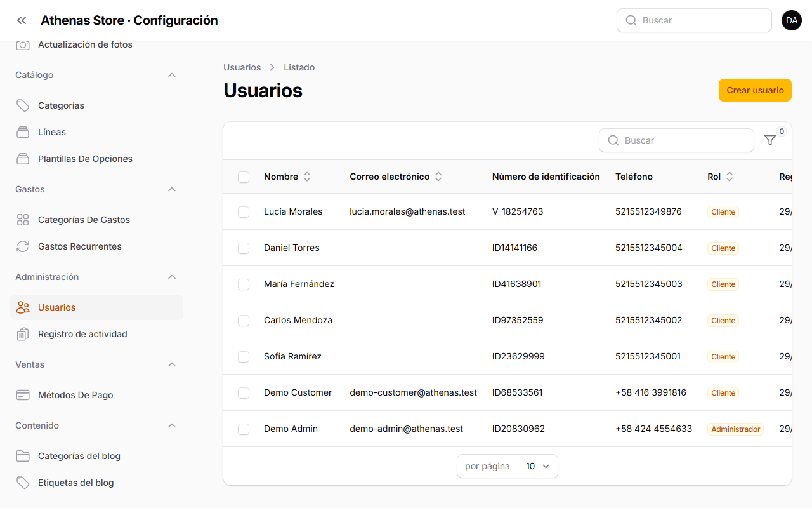Sort by Rol arrows icon
Image resolution: width=812 pixels, height=508 pixels.
click(x=730, y=177)
